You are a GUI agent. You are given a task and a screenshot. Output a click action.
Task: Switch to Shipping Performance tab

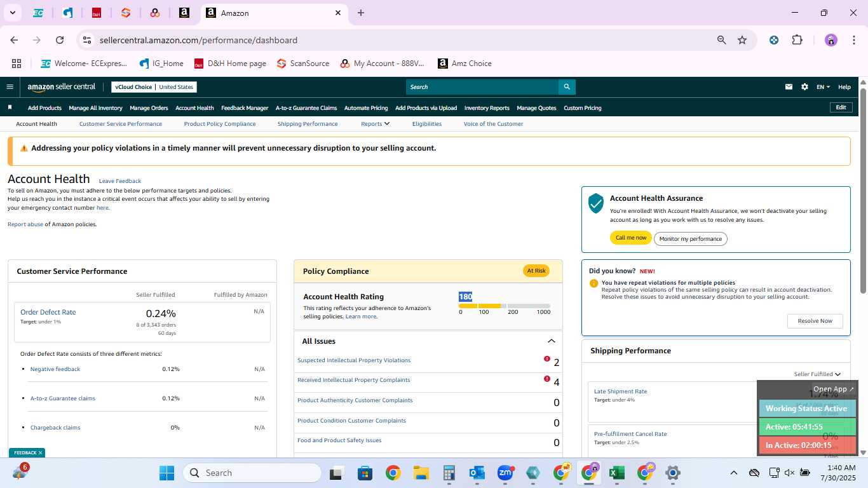click(308, 124)
